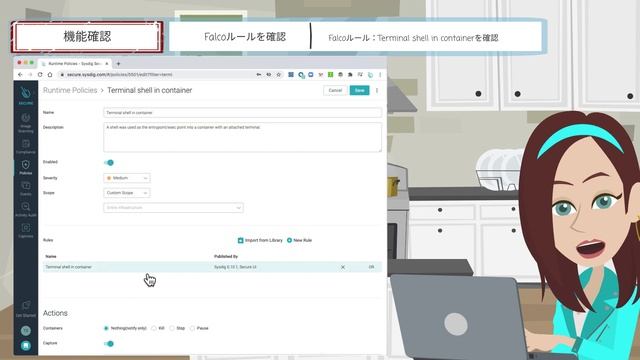Open the Entire Infrastructure scope dropdown
640x360 pixels.
pyautogui.click(x=173, y=208)
